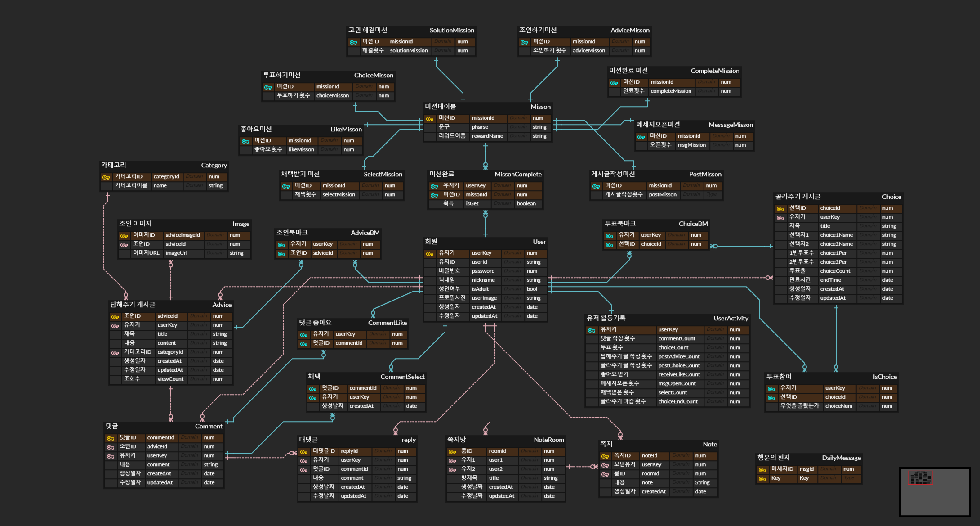Click the key icon beside Note's noteId row
Image resolution: width=980 pixels, height=526 pixels.
pos(605,456)
